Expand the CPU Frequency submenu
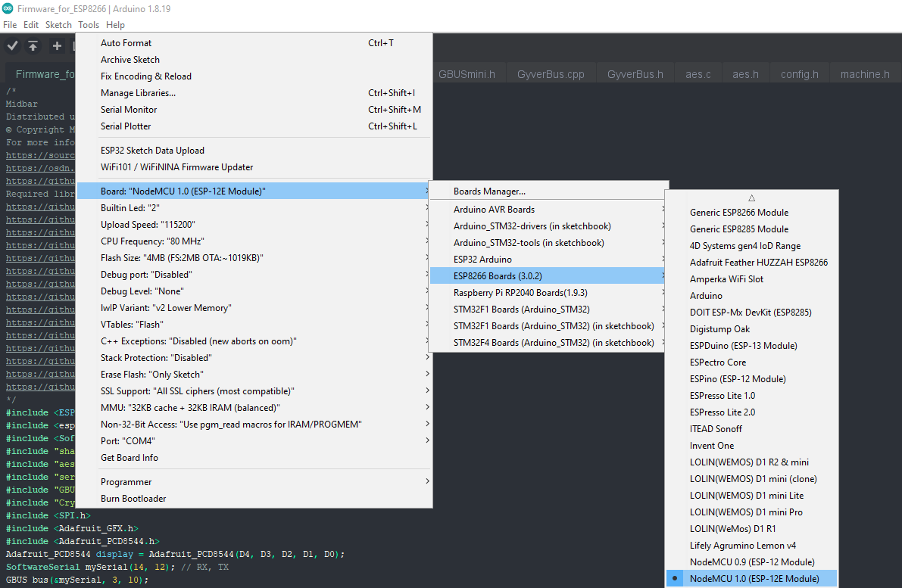Image resolution: width=902 pixels, height=588 pixels. [x=254, y=241]
